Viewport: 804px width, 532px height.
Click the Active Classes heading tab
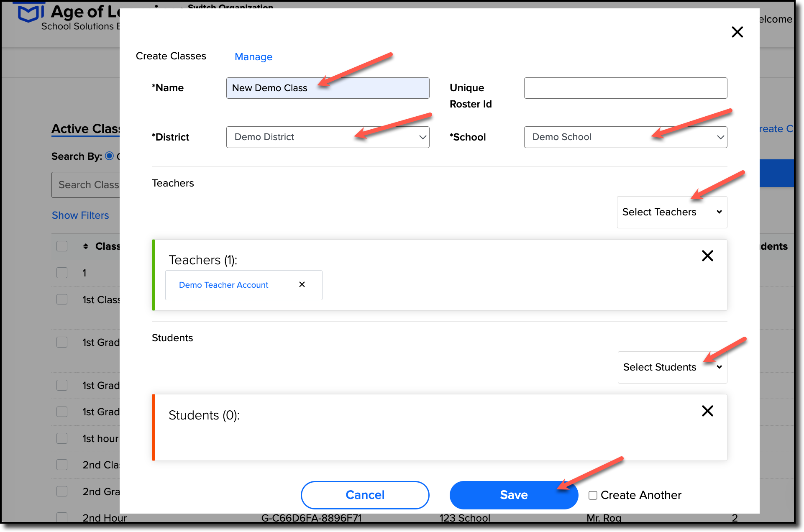86,129
